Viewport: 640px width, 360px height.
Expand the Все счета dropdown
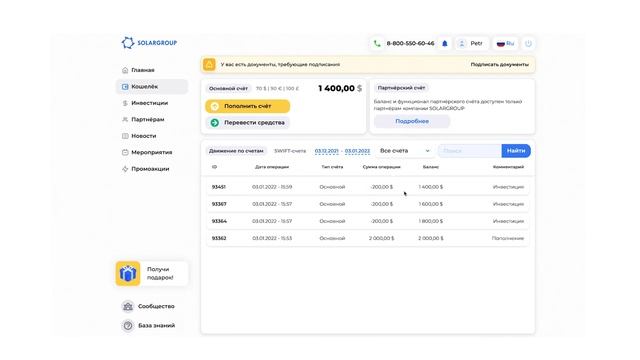tap(405, 151)
